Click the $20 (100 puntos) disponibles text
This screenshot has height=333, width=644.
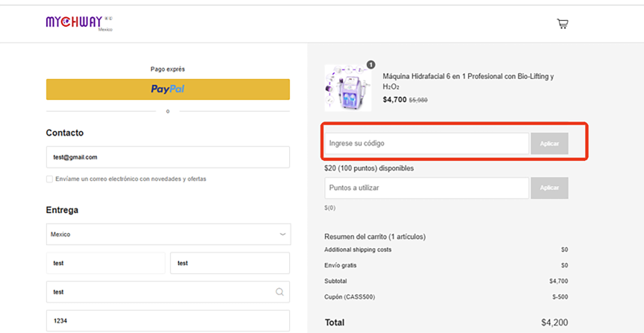tap(369, 168)
